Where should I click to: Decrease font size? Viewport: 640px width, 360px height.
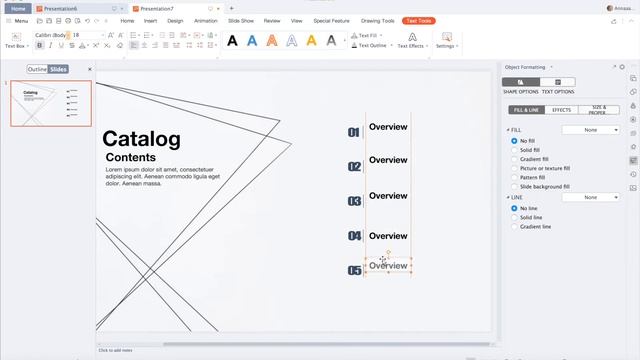[121, 36]
